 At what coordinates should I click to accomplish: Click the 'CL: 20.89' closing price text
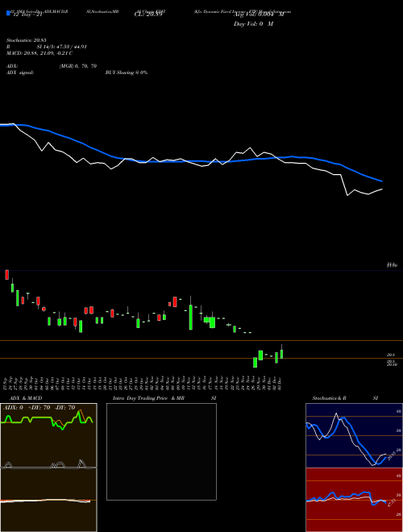tap(148, 15)
